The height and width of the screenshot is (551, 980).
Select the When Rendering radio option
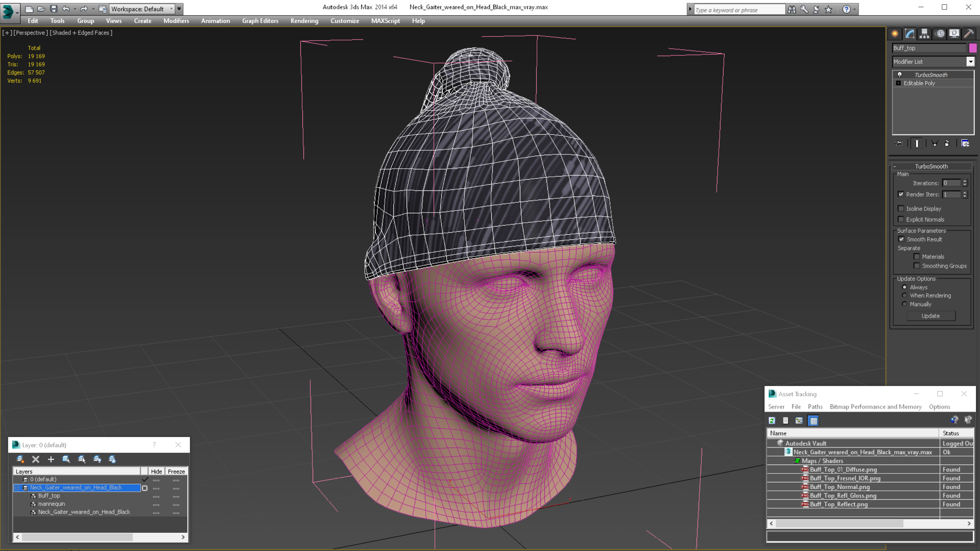coord(904,296)
